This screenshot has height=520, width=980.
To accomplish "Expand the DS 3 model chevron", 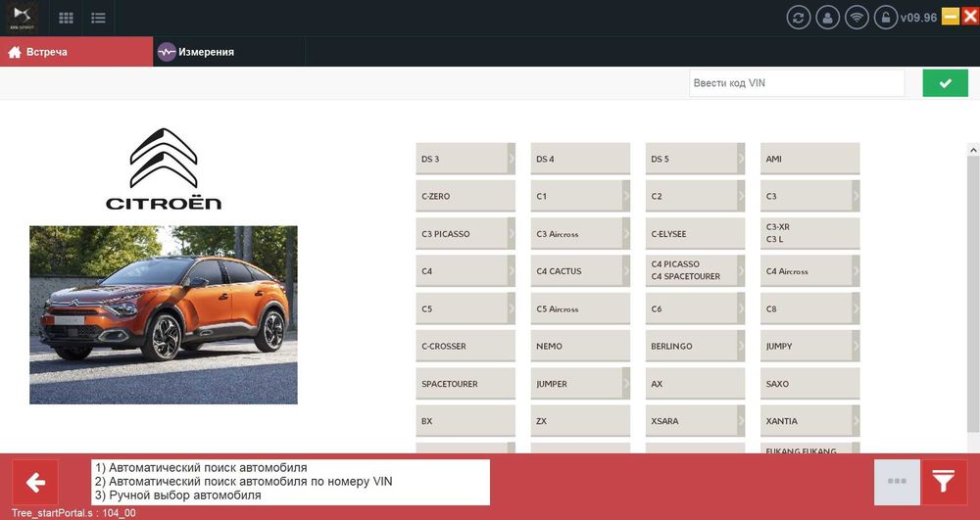I will click(x=512, y=159).
